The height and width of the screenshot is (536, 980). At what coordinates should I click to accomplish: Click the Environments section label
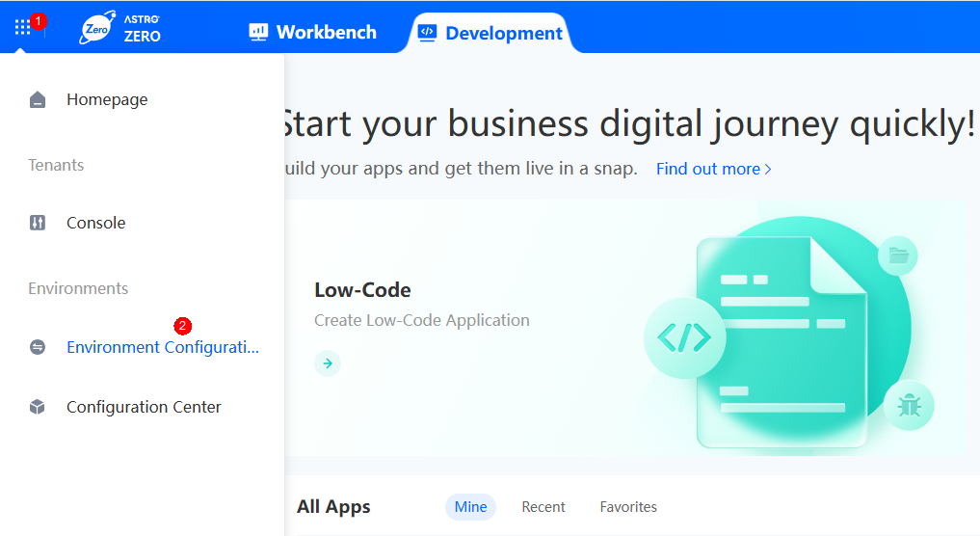tap(78, 288)
